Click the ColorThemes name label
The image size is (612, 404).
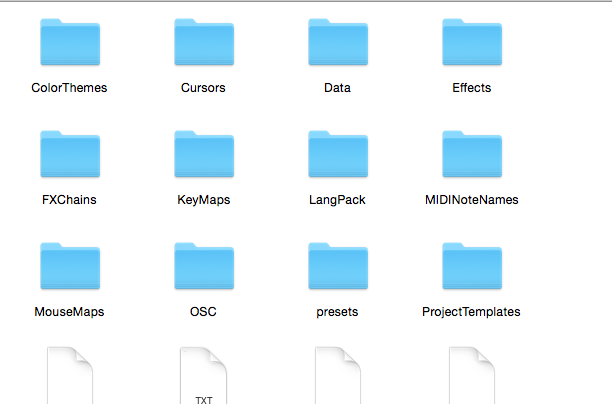(69, 88)
